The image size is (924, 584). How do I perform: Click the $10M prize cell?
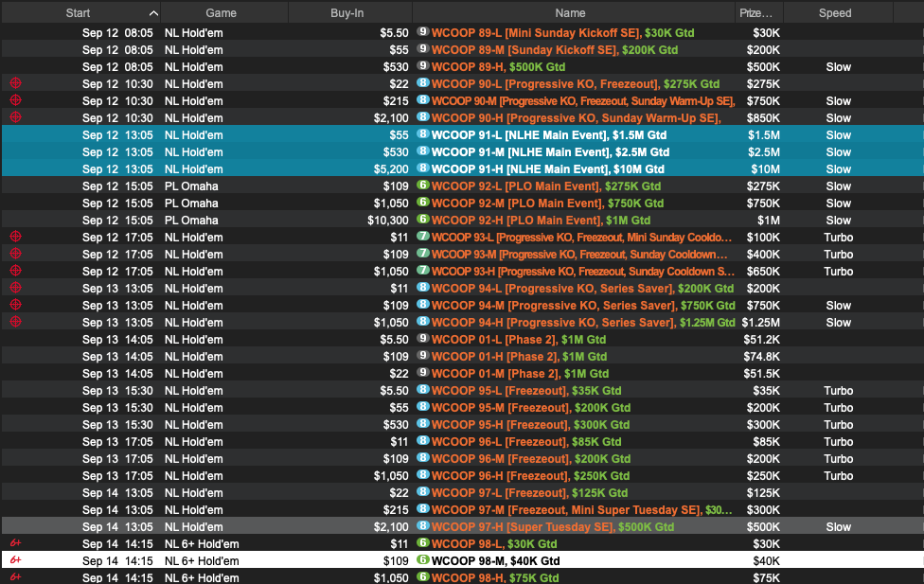(x=765, y=169)
